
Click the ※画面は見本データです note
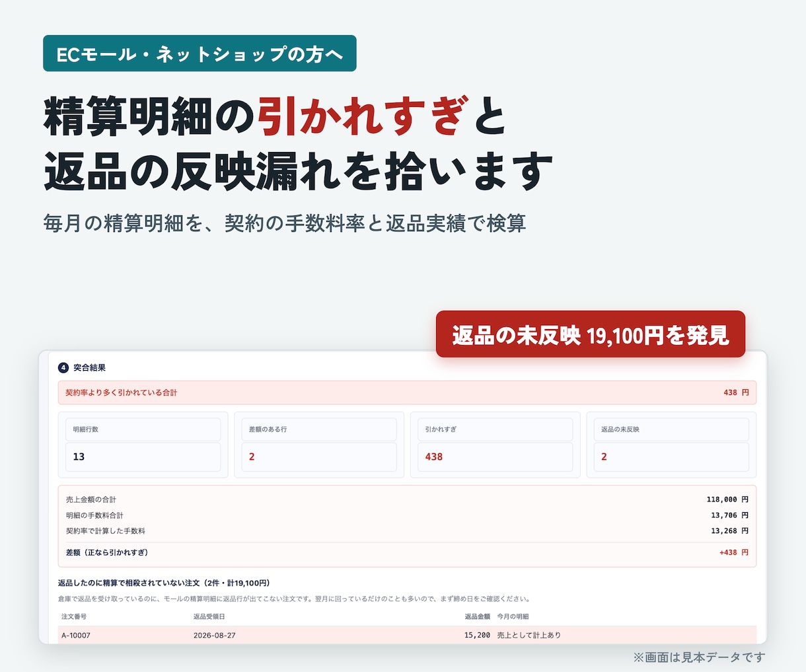[x=699, y=657]
